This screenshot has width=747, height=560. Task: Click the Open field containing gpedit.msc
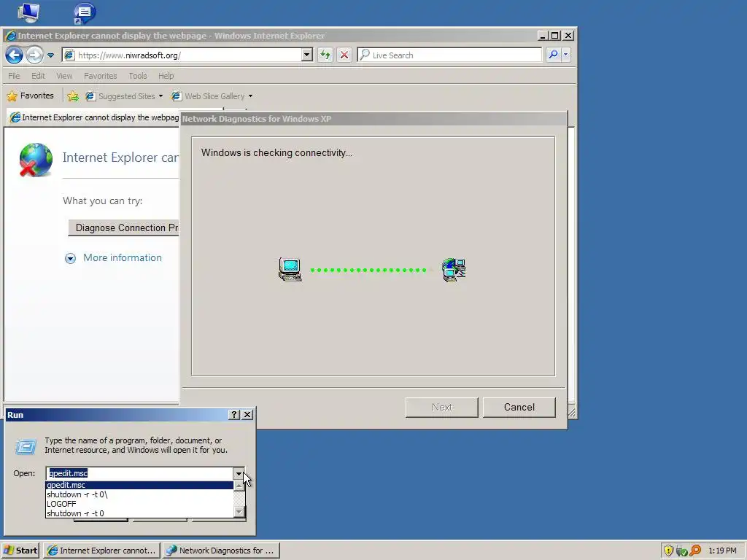click(x=141, y=473)
